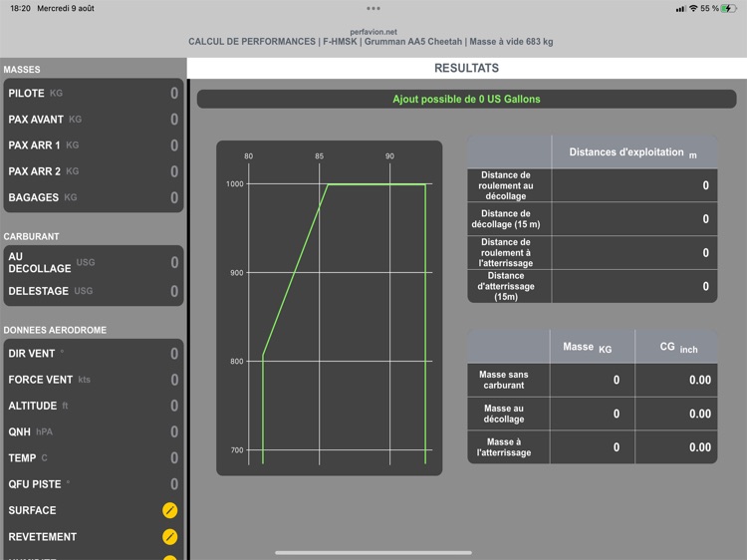Tap 'Distances d'exploitation' column header
Screen dimensions: 747x560
point(634,152)
